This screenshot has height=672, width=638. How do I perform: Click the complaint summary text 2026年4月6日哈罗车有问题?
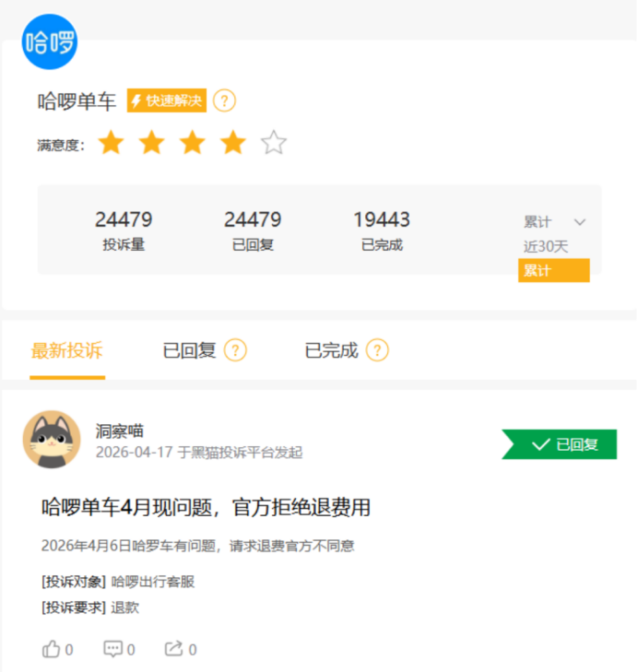[197, 546]
